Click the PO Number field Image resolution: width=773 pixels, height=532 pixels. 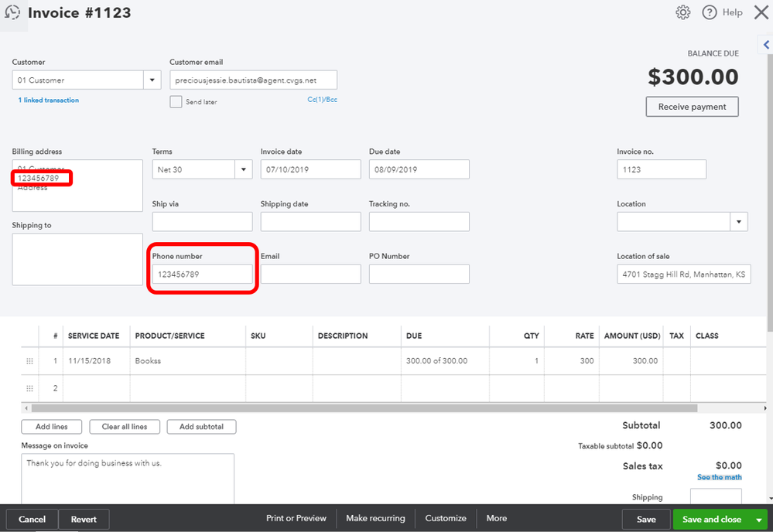(x=419, y=274)
